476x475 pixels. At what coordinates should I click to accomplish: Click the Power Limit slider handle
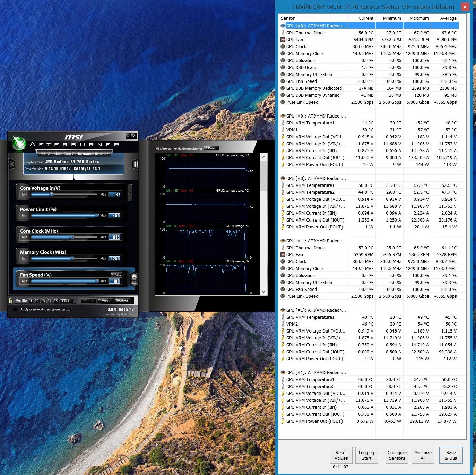pos(97,216)
